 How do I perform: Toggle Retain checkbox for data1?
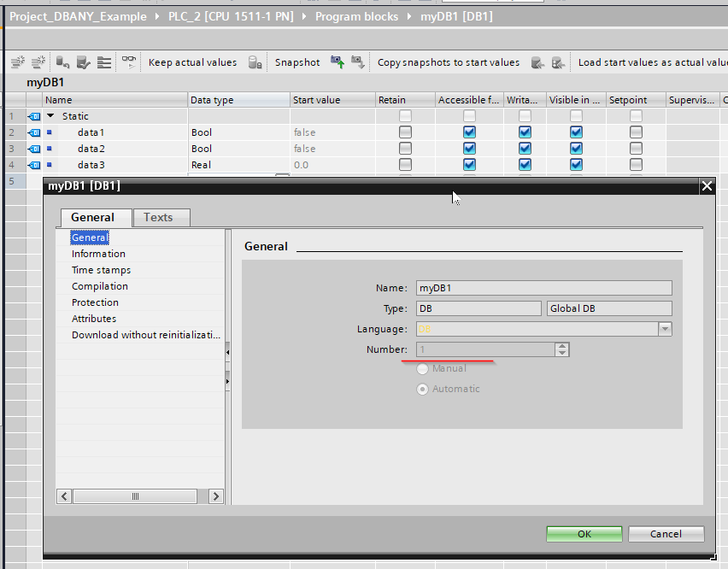(x=405, y=132)
